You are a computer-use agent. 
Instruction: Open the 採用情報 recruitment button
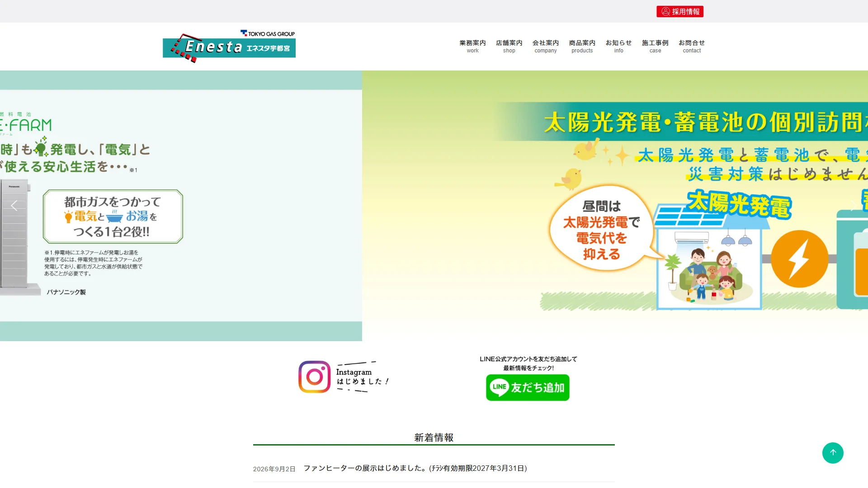(680, 11)
